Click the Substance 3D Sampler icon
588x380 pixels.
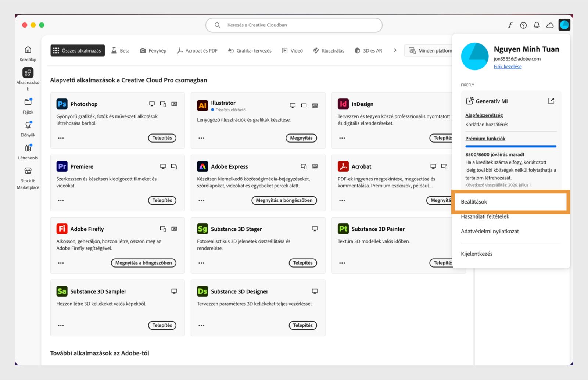(x=62, y=291)
